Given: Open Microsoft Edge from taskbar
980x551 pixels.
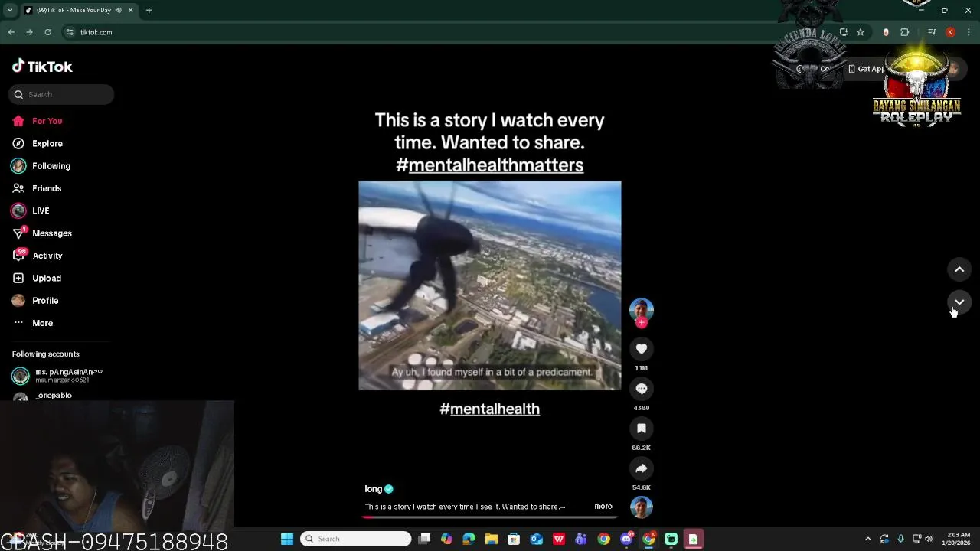Looking at the screenshot, I should pos(469,539).
